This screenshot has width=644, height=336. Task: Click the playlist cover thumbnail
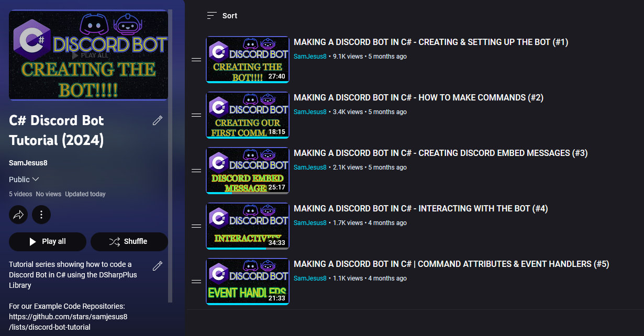tap(88, 55)
